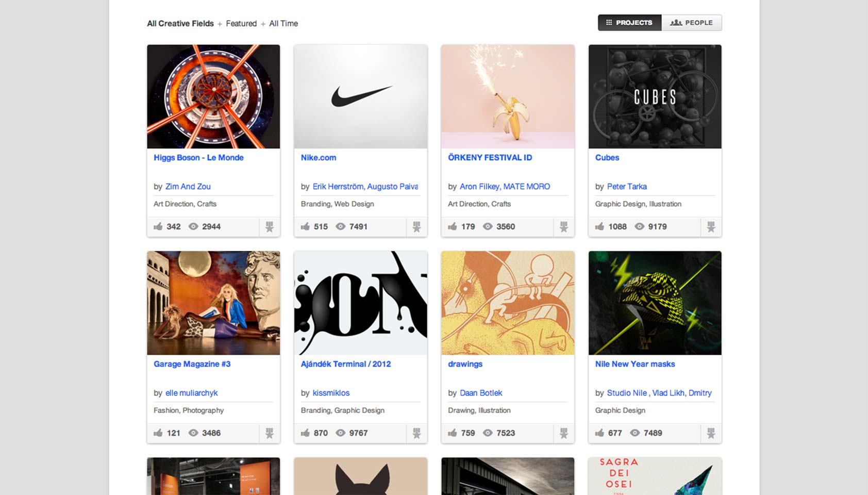Open the All Creative Fields filter
The height and width of the screenshot is (495, 868).
[x=180, y=24]
